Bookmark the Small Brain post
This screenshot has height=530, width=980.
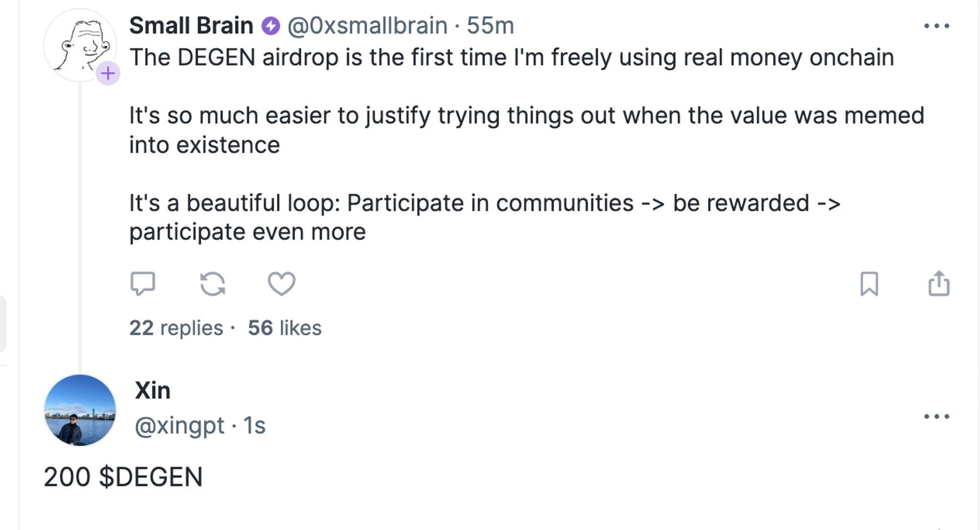[x=869, y=284]
